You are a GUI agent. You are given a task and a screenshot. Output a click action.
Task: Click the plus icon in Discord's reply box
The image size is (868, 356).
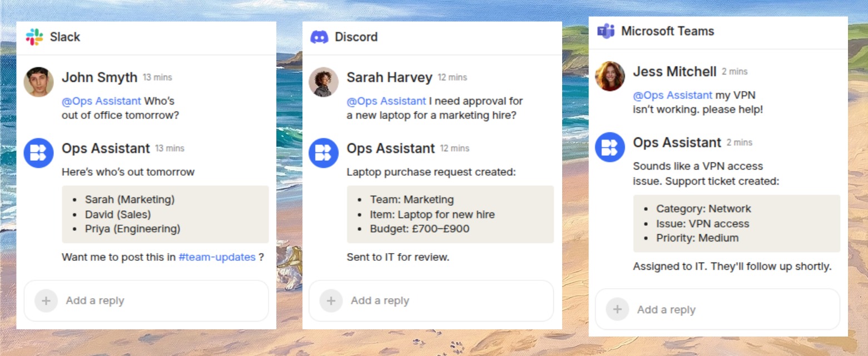(331, 300)
